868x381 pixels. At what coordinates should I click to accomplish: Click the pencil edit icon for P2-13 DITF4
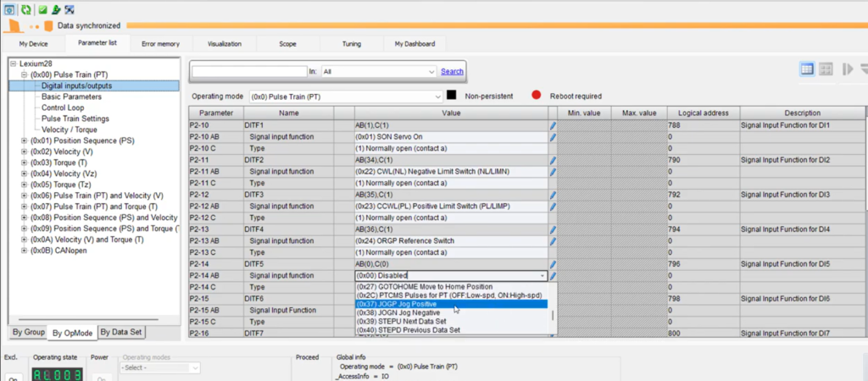tap(553, 229)
